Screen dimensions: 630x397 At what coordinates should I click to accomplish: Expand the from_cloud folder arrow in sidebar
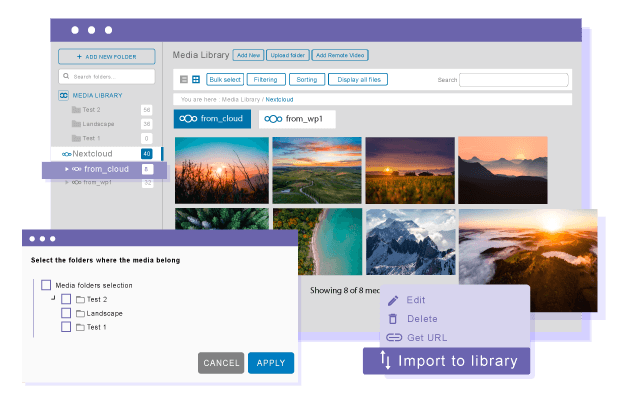pyautogui.click(x=67, y=169)
